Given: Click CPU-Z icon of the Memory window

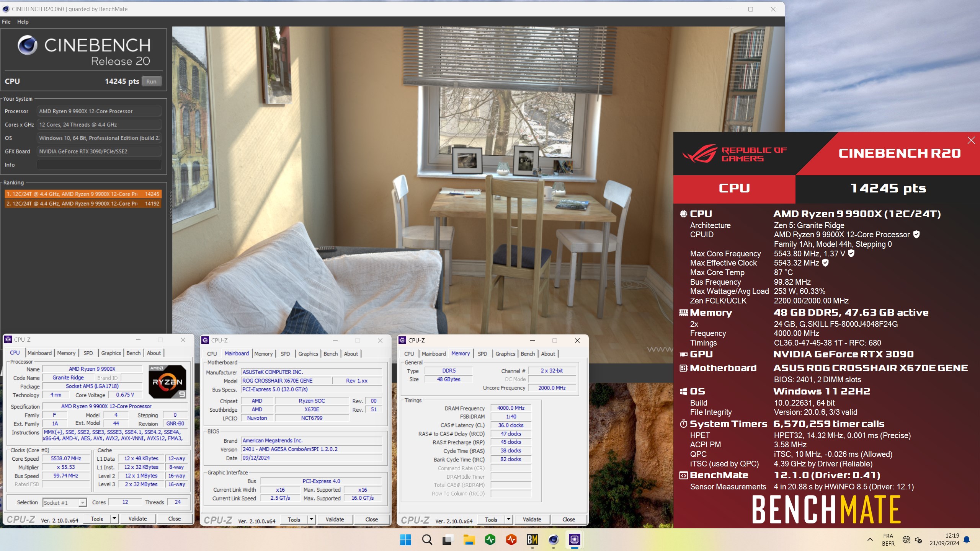Looking at the screenshot, I should [402, 340].
